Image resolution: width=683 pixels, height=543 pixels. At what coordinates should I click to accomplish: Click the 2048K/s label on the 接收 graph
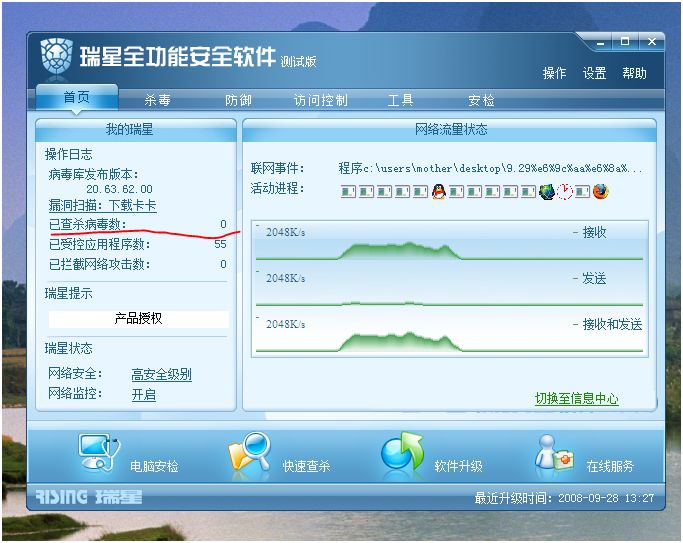(285, 232)
